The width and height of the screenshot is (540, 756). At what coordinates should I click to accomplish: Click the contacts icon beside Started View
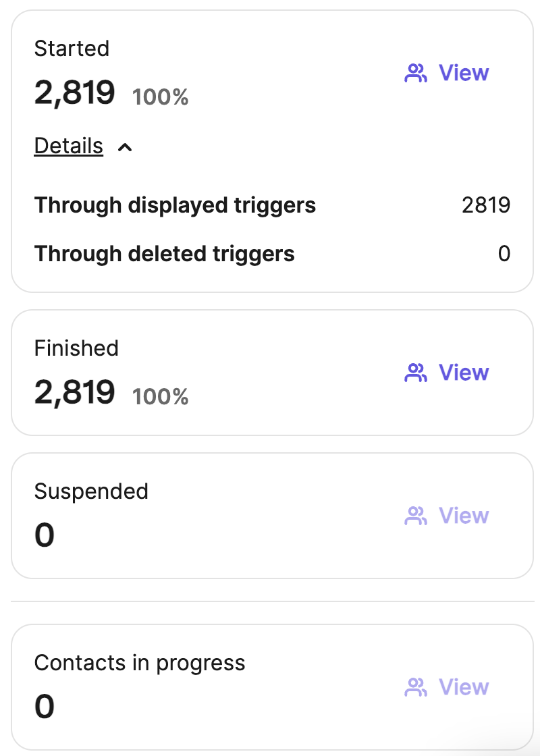[x=416, y=73]
